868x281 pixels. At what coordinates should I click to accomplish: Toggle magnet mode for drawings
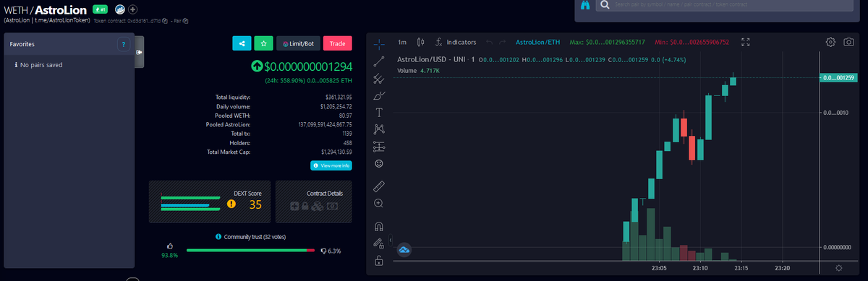[379, 226]
